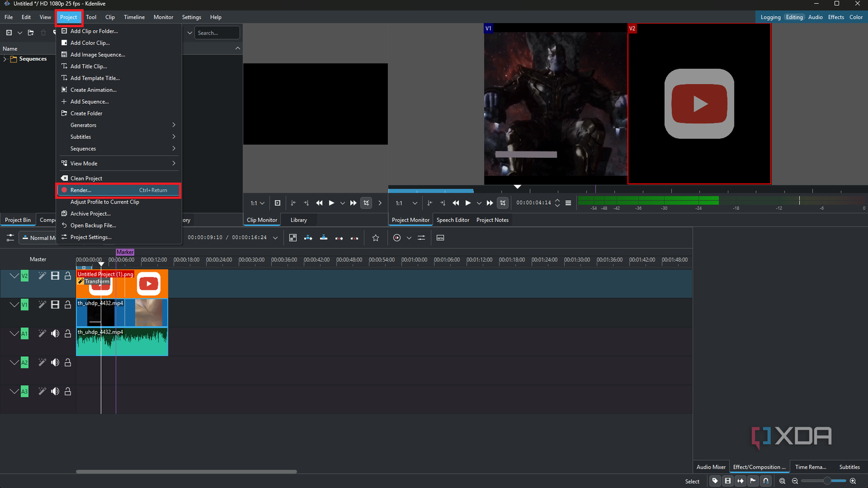Open timeline track settings icon

[x=10, y=238]
